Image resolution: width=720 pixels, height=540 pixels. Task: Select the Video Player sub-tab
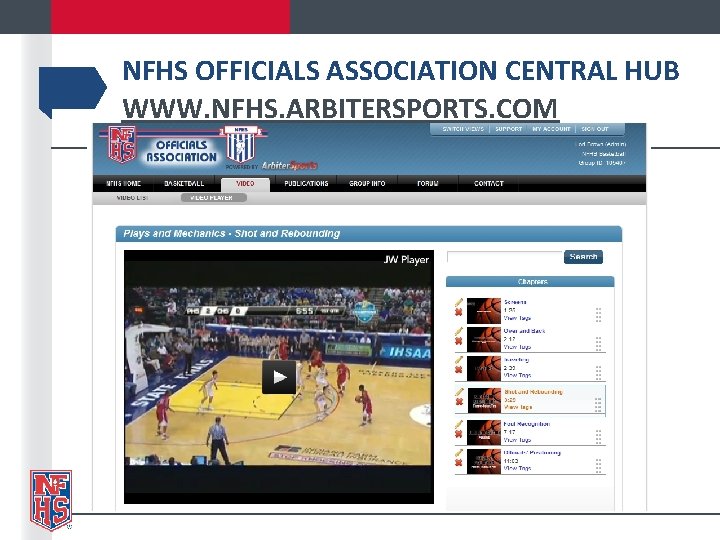(x=214, y=197)
